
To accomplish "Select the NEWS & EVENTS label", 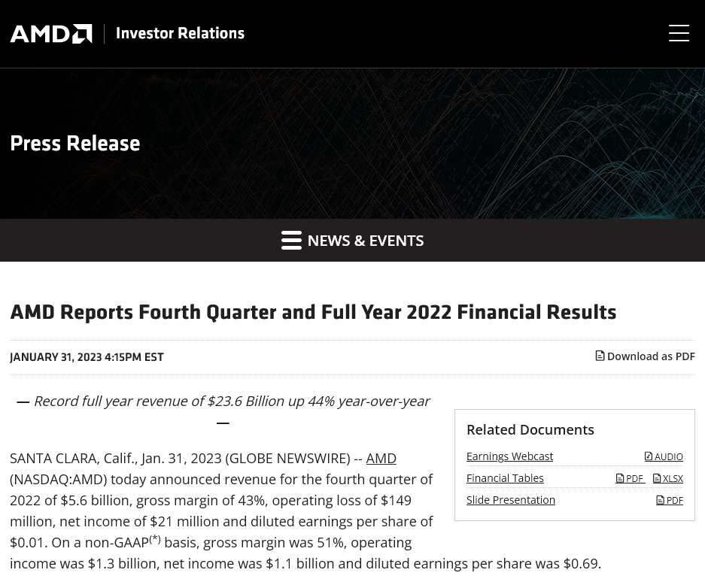I will pyautogui.click(x=365, y=241).
